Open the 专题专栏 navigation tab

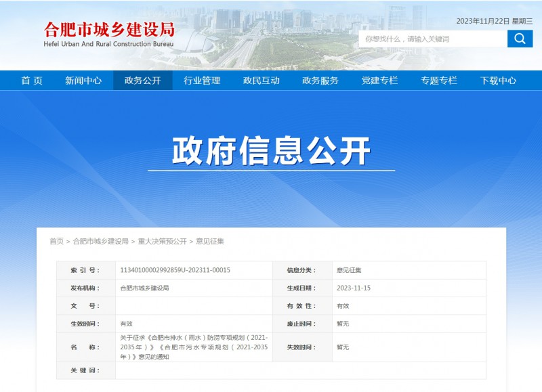(438, 81)
